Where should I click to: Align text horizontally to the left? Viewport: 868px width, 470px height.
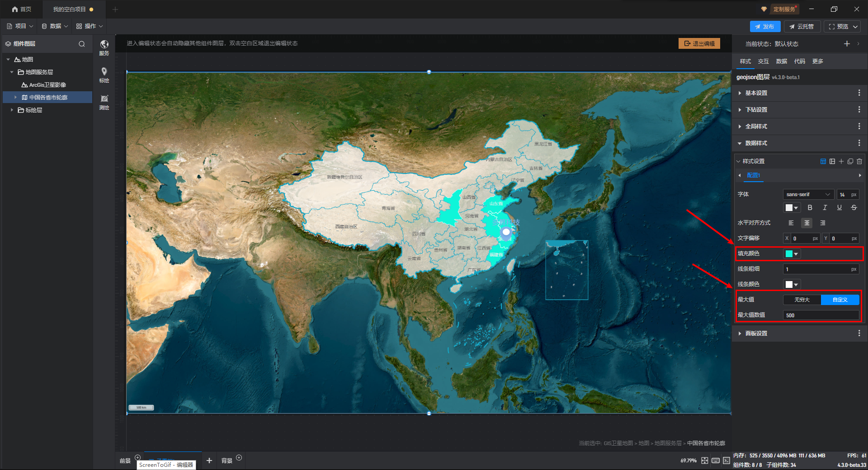(x=791, y=223)
